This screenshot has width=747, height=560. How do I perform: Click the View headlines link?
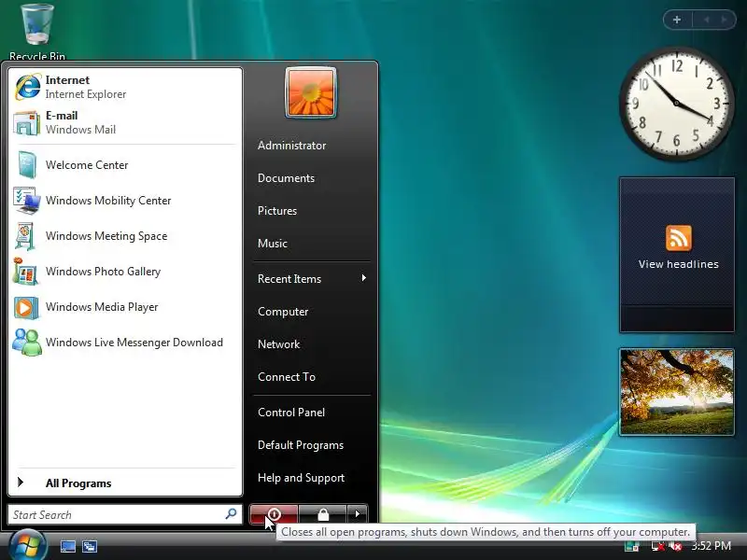coord(679,264)
